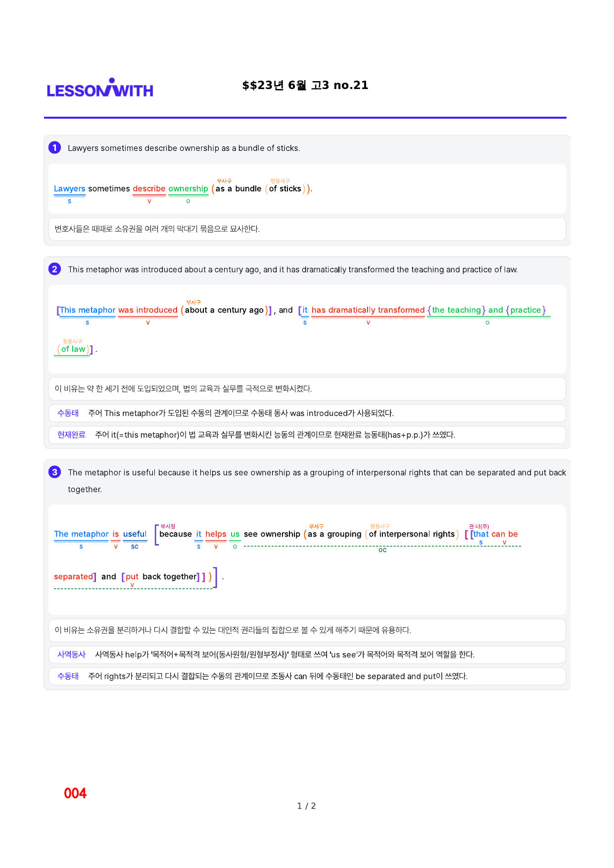Click the LESSONWITH logo
Viewport: 614px width, 868px height.
[x=100, y=88]
